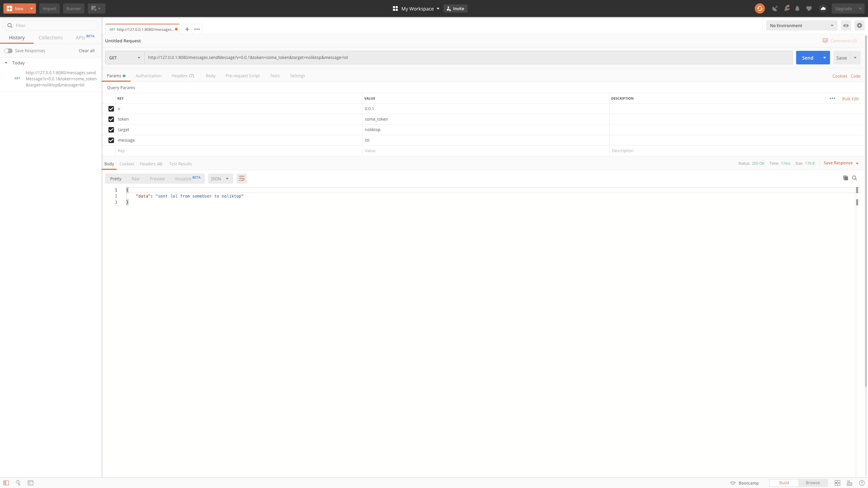This screenshot has width=868, height=488.
Task: Toggle sidebar visibility in status bar
Action: coord(6,483)
